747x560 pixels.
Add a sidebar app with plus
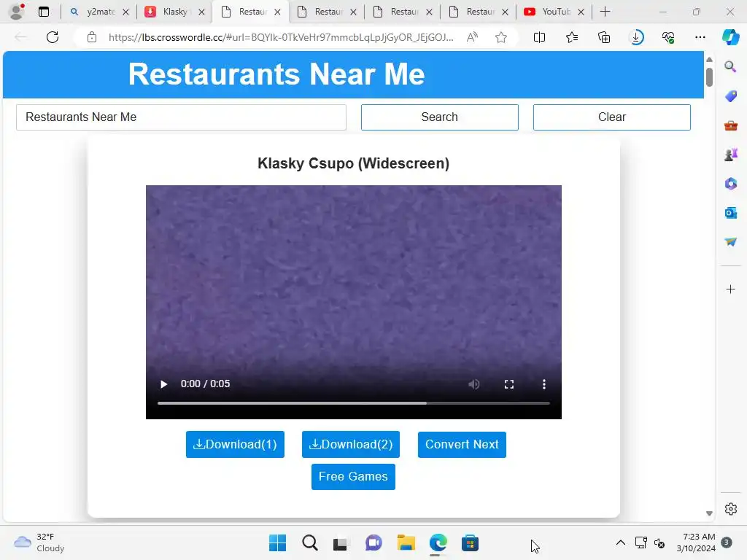pos(730,289)
